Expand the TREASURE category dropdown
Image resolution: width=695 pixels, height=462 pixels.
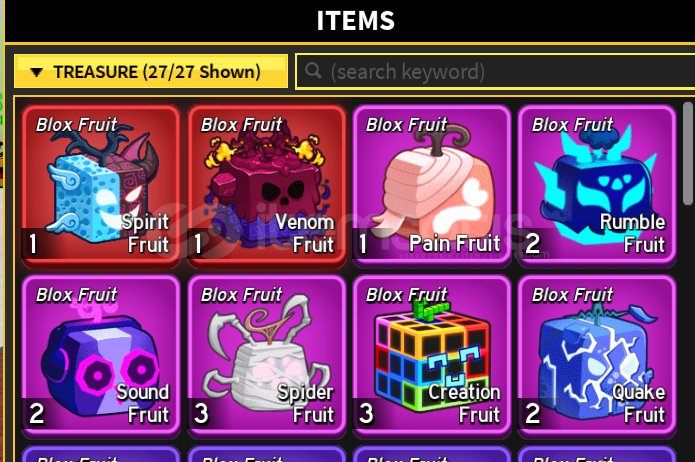[151, 71]
